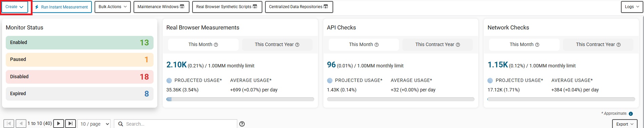Screen dimensions: 644x128
Task: Filter monitors by Disabled status
Action: tap(80, 77)
